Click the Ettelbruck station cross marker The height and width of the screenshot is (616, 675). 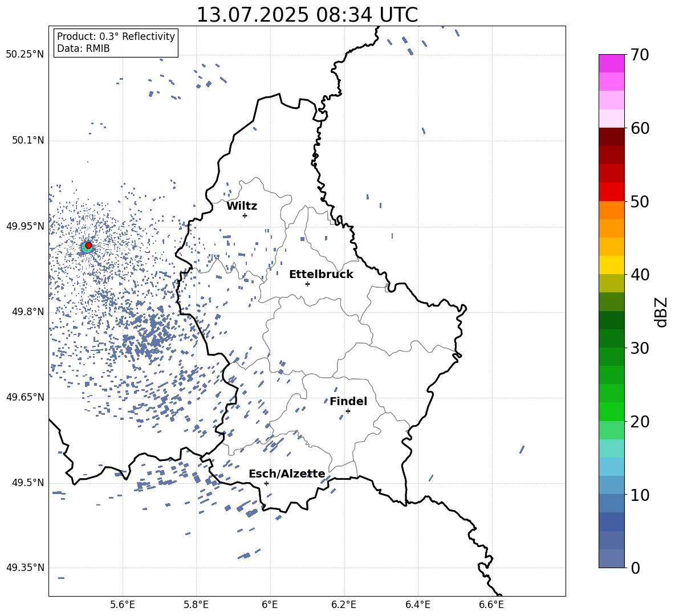coord(307,284)
